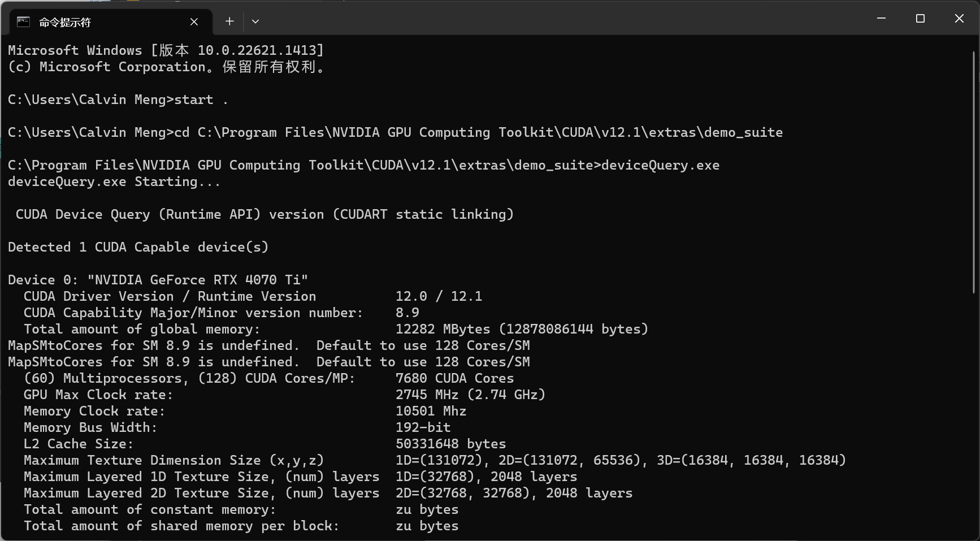The image size is (980, 541).
Task: Click the "NVIDIA GeForce RTX 4070 Ti" device name
Action: click(x=197, y=280)
